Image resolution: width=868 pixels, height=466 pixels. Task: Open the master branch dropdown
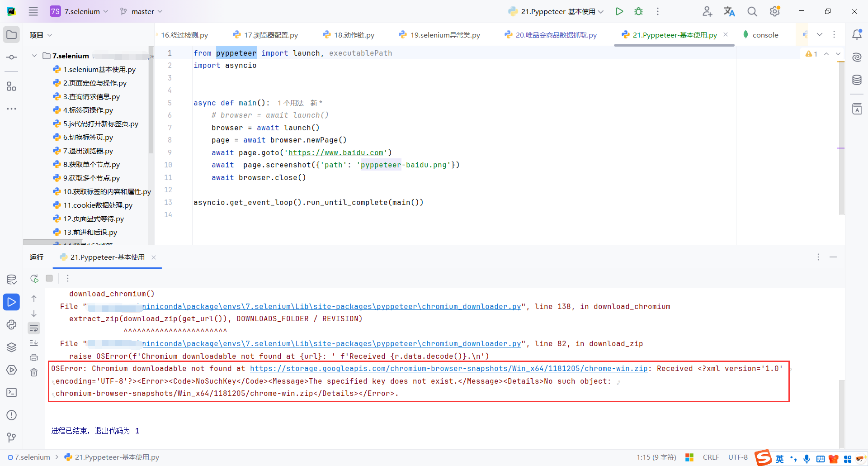coord(141,11)
